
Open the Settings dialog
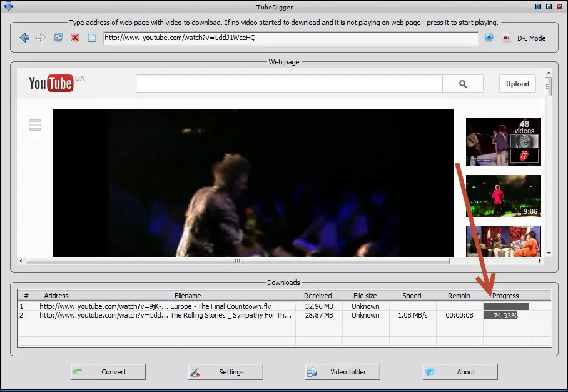(x=226, y=372)
